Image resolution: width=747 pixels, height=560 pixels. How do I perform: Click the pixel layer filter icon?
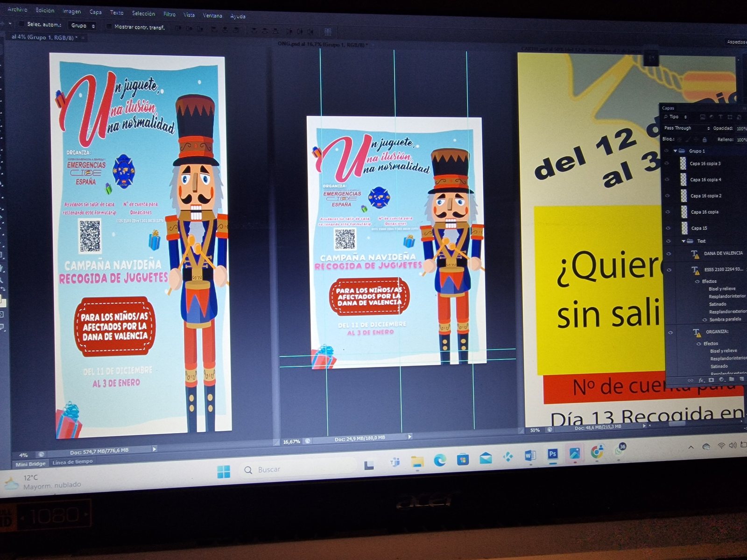tap(703, 117)
